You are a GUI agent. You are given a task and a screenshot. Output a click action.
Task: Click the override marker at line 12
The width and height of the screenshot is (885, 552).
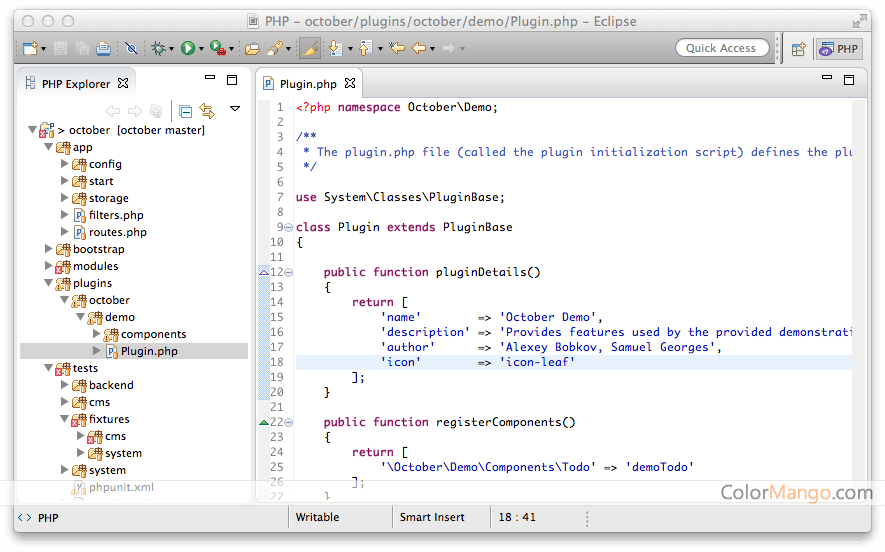[x=264, y=273]
